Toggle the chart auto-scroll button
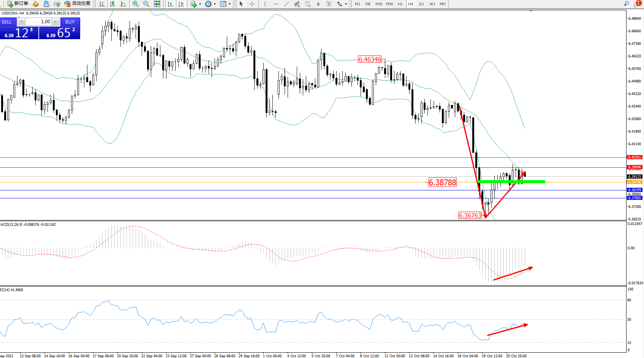Screen dimensions: 644x358 [170, 4]
